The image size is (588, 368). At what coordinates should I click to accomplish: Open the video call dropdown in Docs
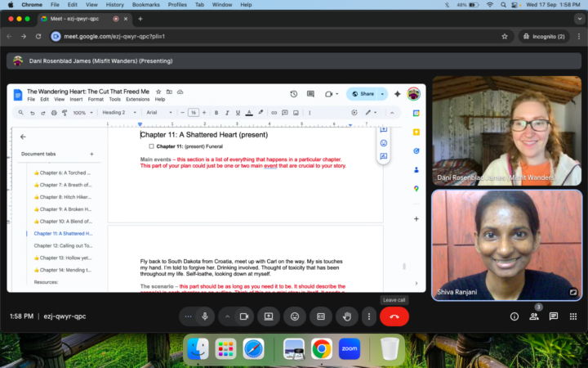[332, 94]
